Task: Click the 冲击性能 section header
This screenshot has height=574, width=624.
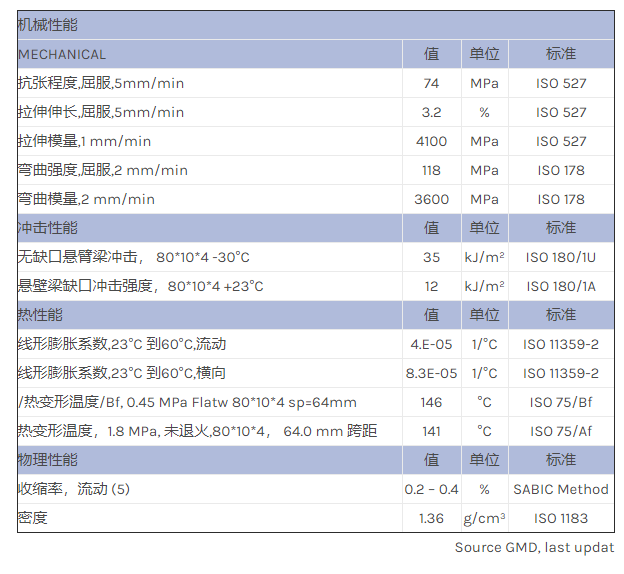Action: (x=48, y=228)
